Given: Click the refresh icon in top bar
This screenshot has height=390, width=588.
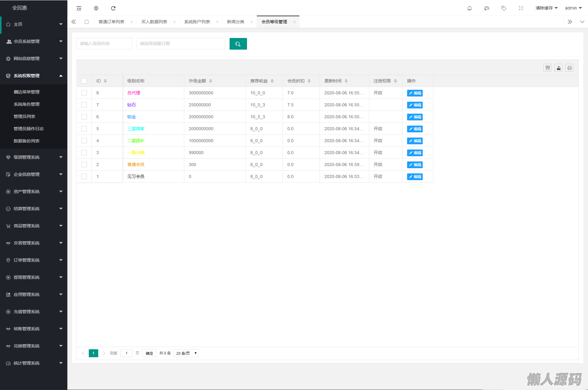Looking at the screenshot, I should point(113,8).
